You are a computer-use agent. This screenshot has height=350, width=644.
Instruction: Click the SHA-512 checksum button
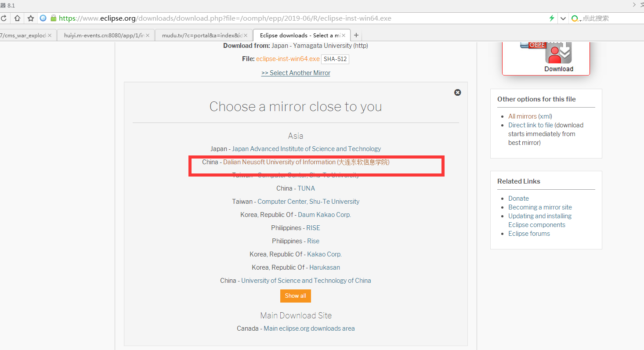coord(336,59)
